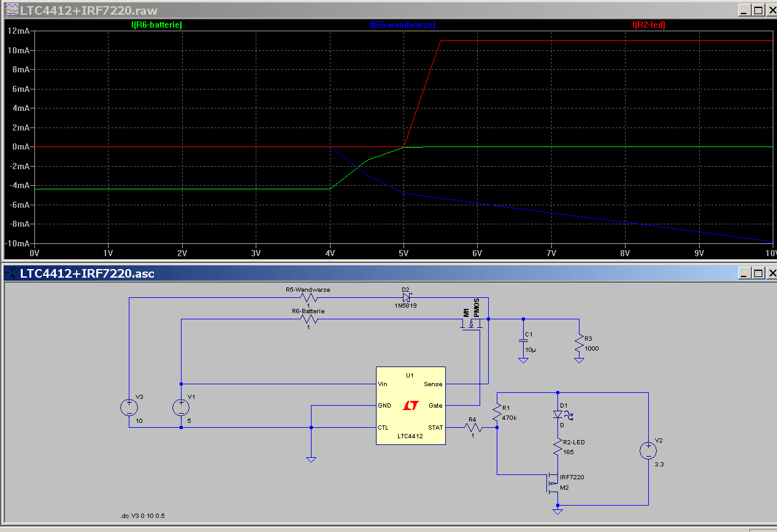Select the M2 IRF7220 MOSFET symbol
Image resolution: width=777 pixels, height=532 pixels.
point(552,484)
